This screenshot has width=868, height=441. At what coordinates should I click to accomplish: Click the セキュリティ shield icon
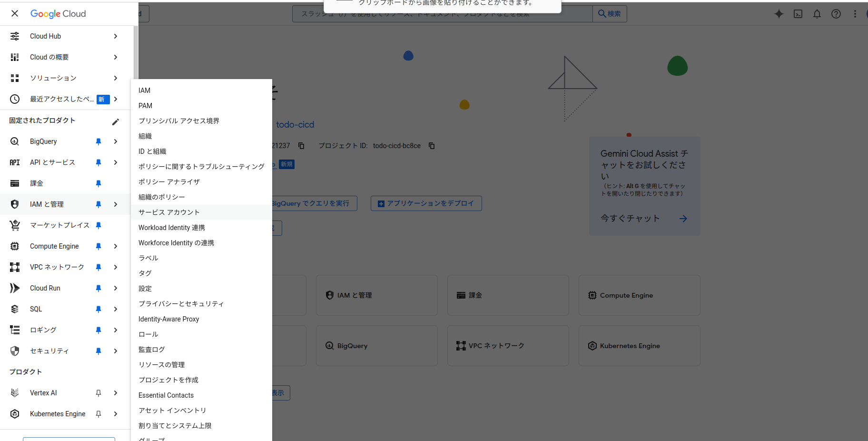tap(15, 351)
